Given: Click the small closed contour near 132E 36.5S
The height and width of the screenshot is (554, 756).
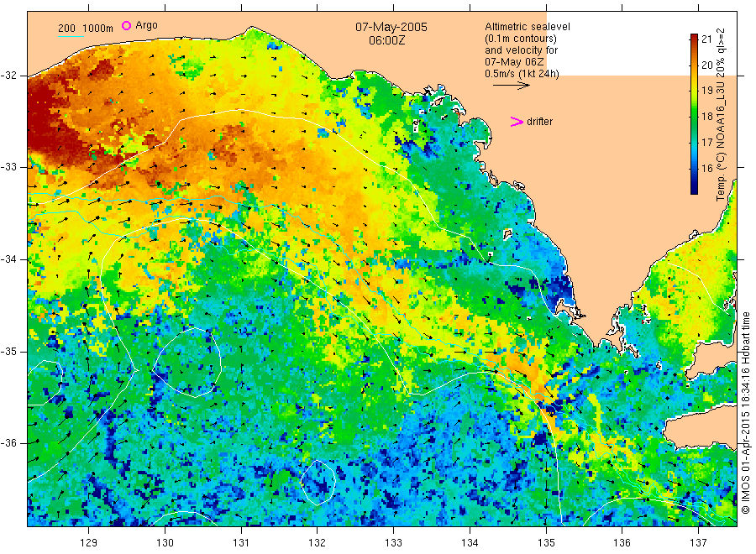Looking at the screenshot, I should pos(318,483).
